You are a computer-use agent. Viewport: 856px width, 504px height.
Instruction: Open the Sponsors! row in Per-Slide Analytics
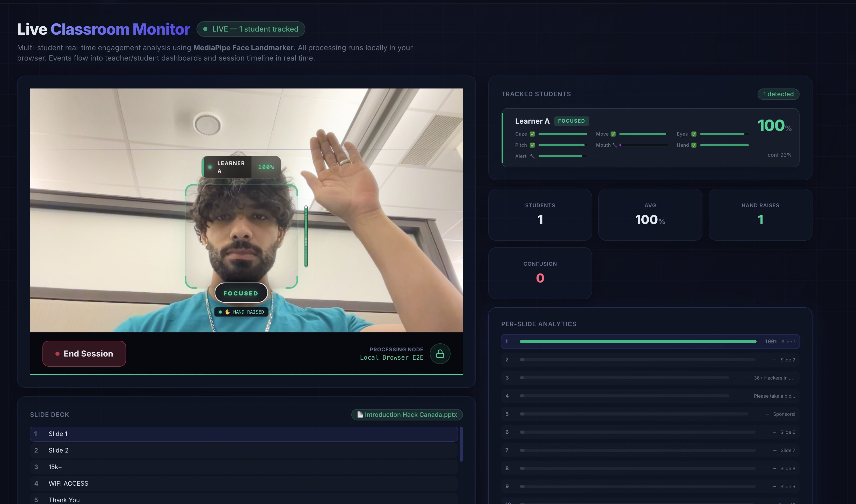click(x=650, y=414)
